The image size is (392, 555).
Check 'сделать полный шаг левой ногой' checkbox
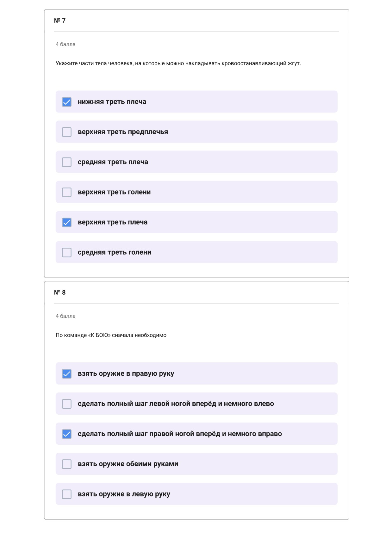coord(66,404)
